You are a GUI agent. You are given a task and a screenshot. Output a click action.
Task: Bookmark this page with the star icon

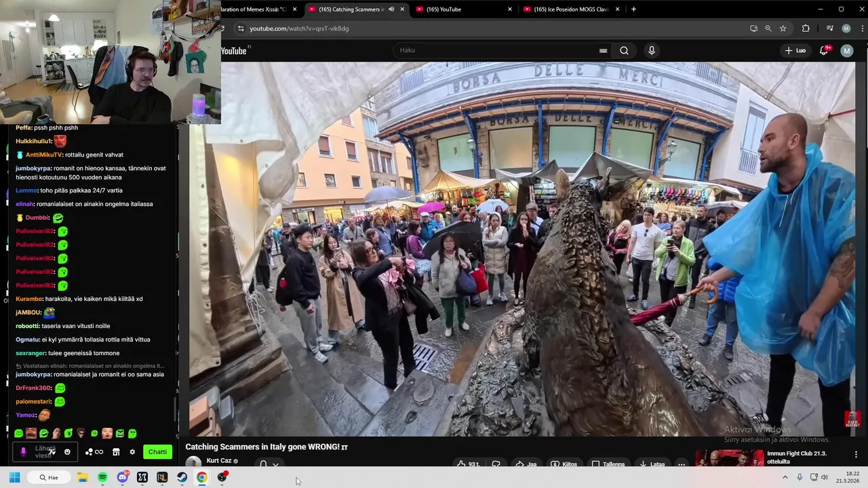coord(783,28)
